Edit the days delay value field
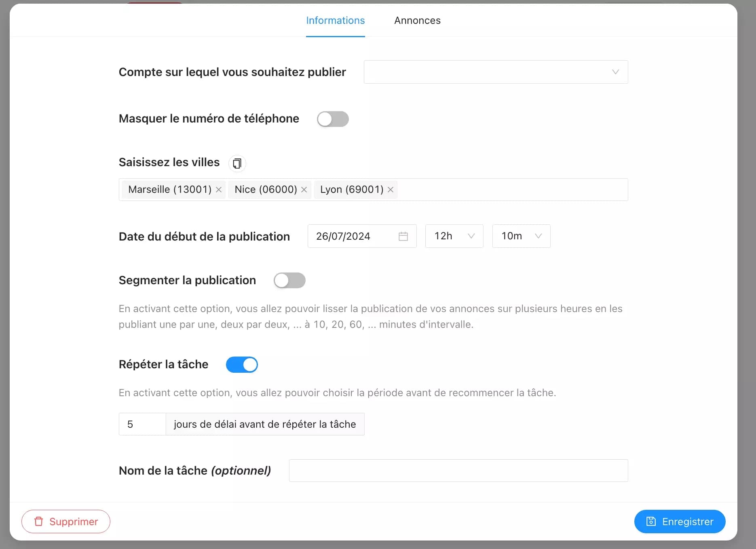Viewport: 756px width, 549px height. coord(141,424)
